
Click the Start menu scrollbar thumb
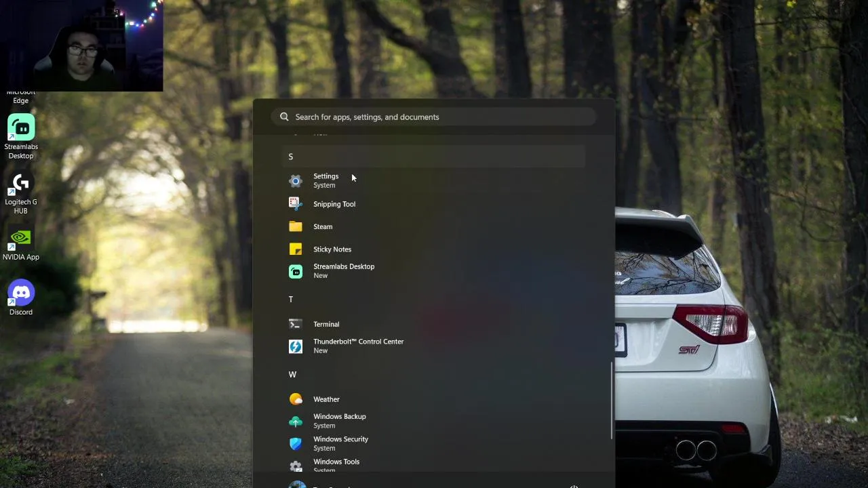point(612,400)
